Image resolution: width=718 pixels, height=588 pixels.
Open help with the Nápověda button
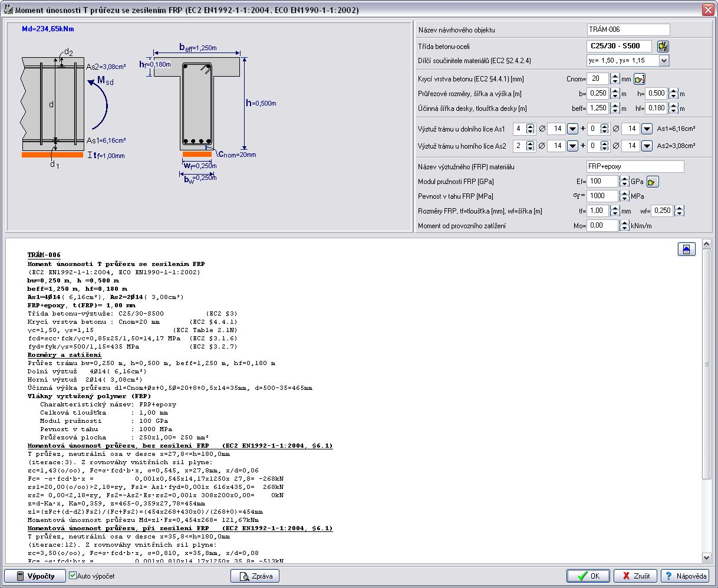[685, 576]
